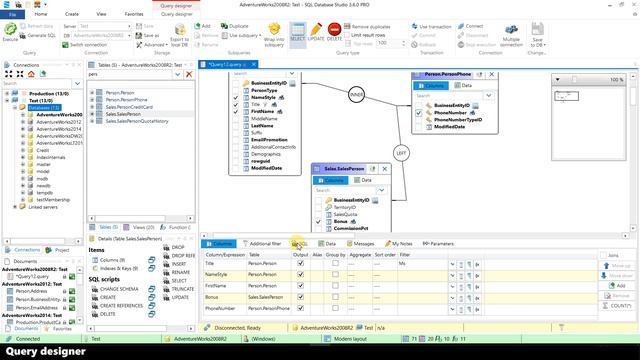
Task: Open the My Notes tab
Action: pyautogui.click(x=398, y=244)
